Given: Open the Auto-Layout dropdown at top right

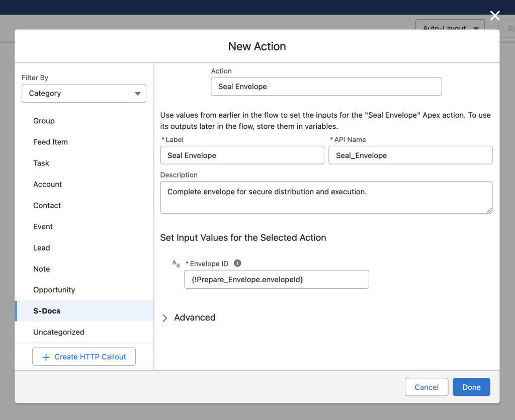Looking at the screenshot, I should pyautogui.click(x=449, y=28).
